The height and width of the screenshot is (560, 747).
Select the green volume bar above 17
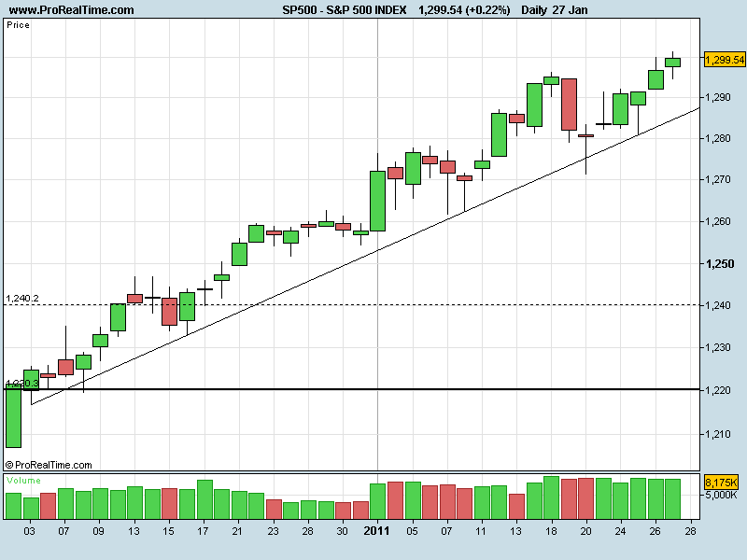coord(204,499)
